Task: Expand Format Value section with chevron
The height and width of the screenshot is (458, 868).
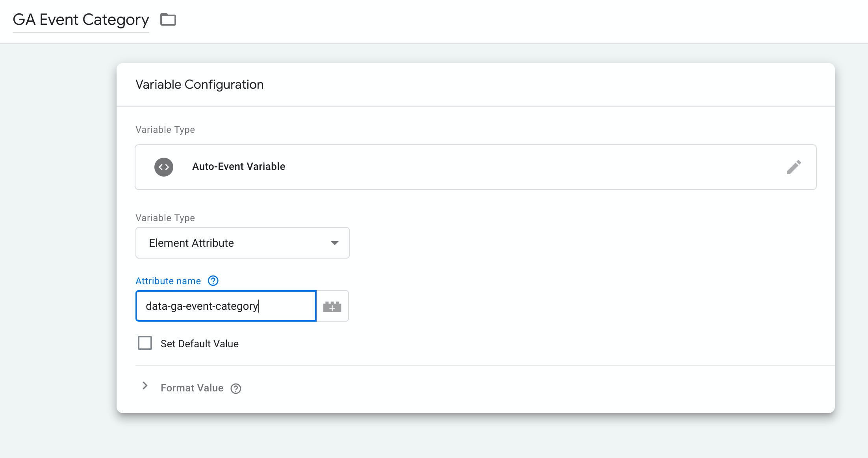Action: (x=145, y=386)
